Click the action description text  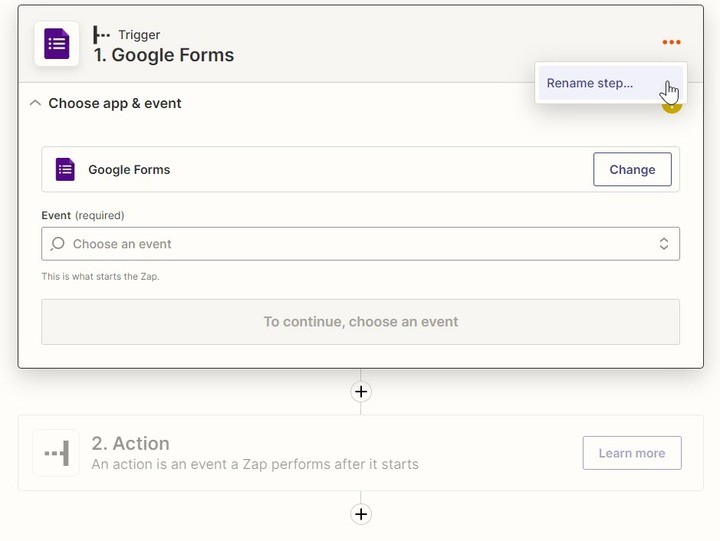point(255,464)
